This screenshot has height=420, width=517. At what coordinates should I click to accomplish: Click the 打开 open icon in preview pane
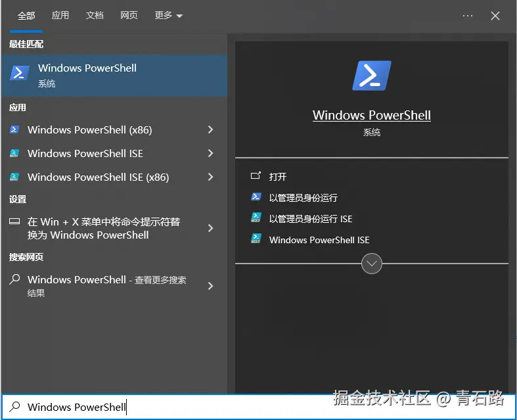pos(256,175)
